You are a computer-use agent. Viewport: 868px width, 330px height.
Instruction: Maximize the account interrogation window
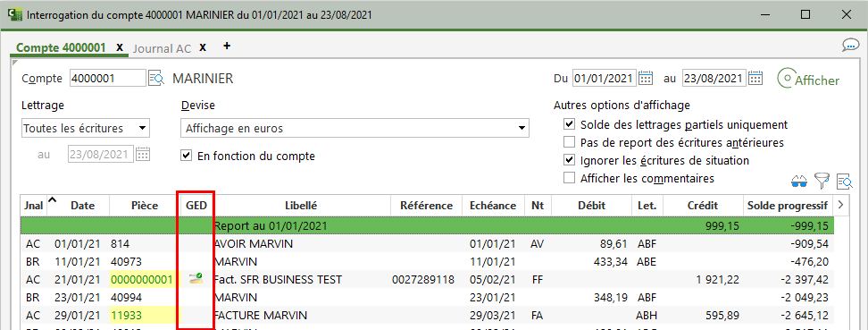[805, 14]
